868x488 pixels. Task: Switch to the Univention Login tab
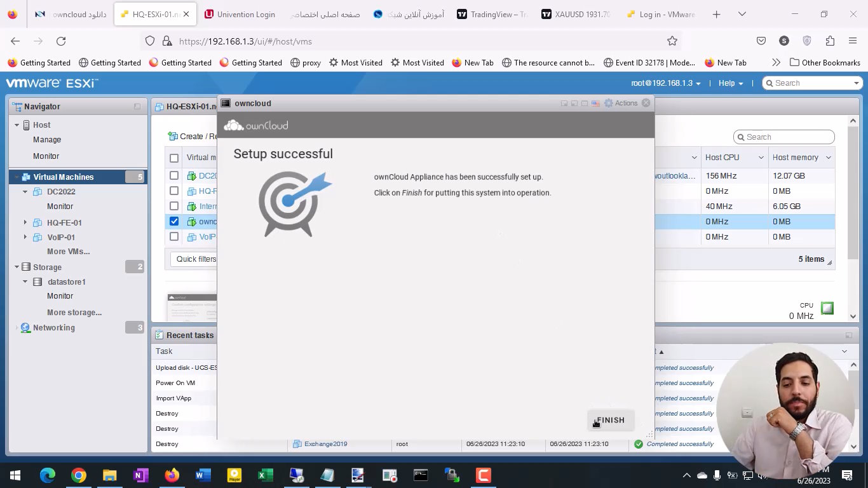click(x=240, y=14)
